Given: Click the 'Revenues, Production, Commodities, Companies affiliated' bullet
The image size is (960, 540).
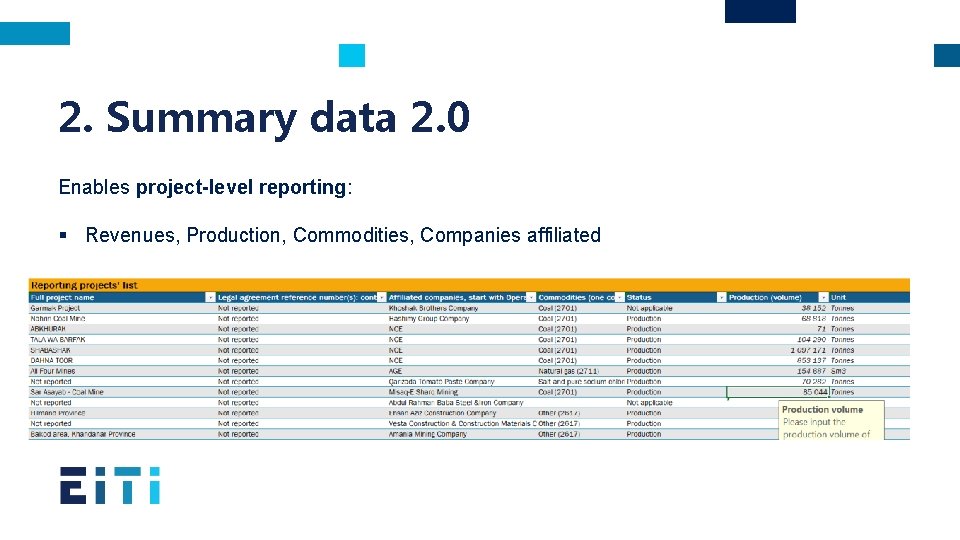Looking at the screenshot, I should 343,235.
